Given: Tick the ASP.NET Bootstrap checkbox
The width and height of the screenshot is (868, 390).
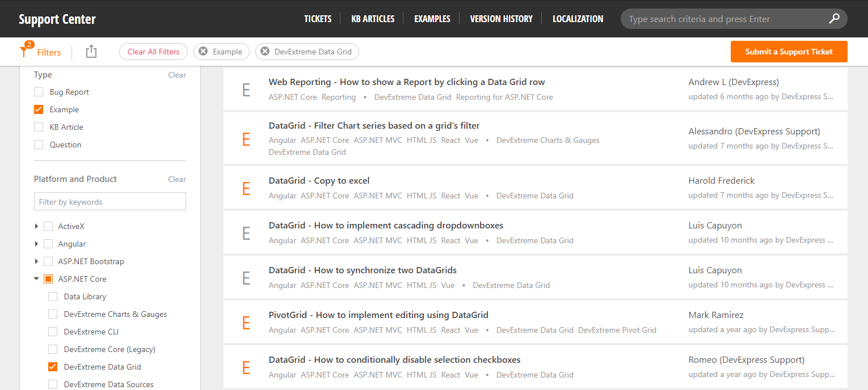Looking at the screenshot, I should pos(48,261).
